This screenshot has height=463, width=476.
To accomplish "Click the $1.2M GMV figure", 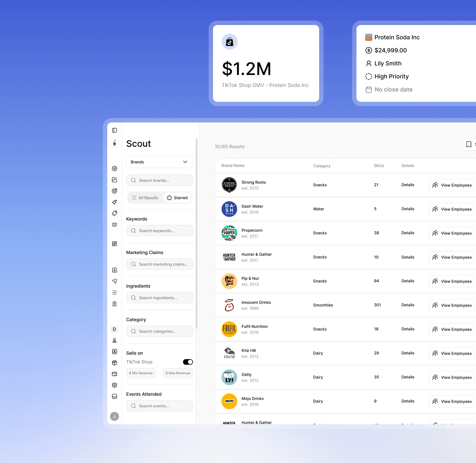I will click(x=247, y=69).
